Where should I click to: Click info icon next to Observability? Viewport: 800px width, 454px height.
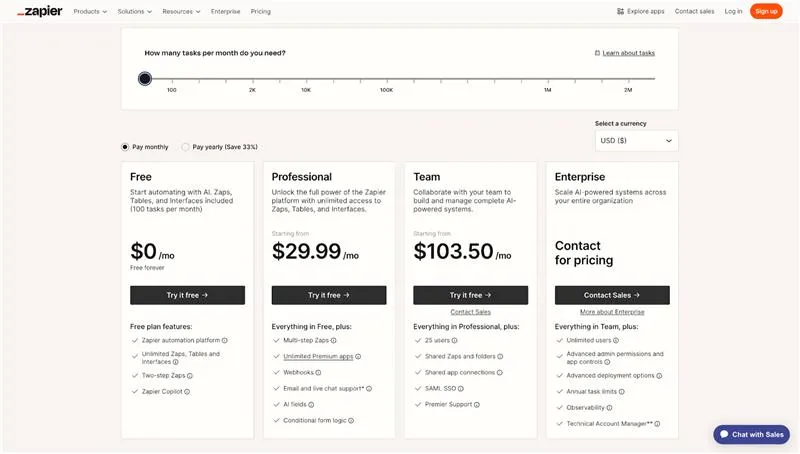tap(609, 408)
